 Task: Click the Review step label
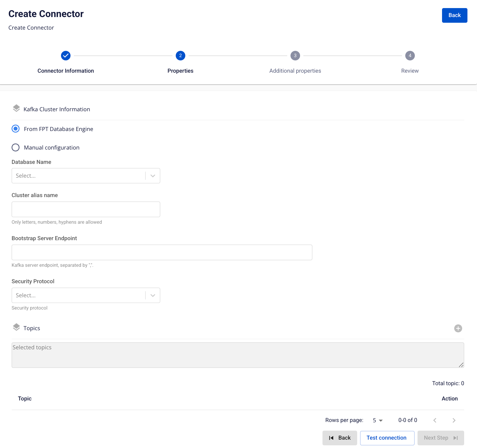[410, 71]
